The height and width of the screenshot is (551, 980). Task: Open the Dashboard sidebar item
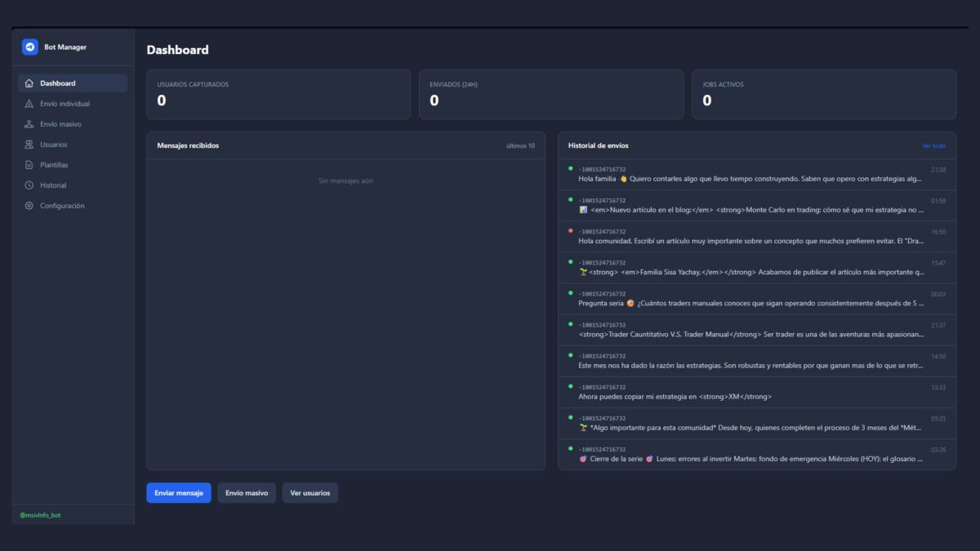pyautogui.click(x=73, y=83)
